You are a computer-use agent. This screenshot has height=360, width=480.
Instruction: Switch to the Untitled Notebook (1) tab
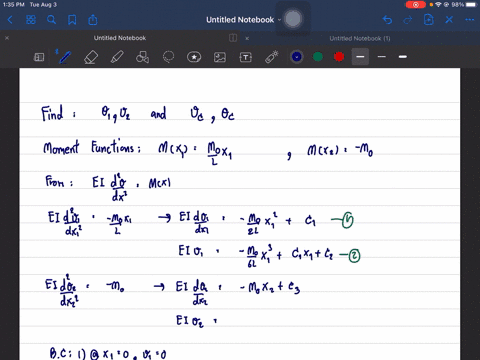(x=360, y=38)
